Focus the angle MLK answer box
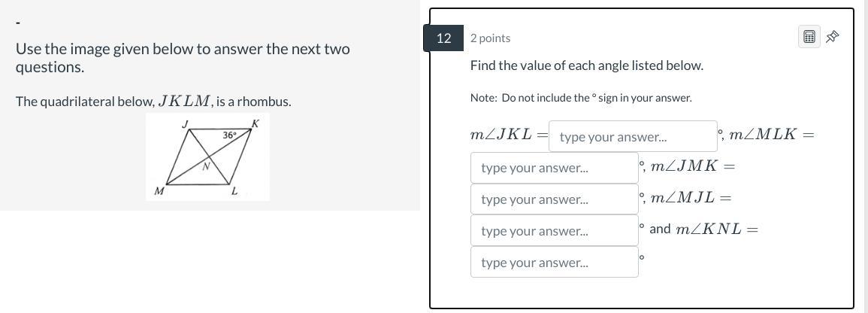The height and width of the screenshot is (313, 868). [554, 168]
